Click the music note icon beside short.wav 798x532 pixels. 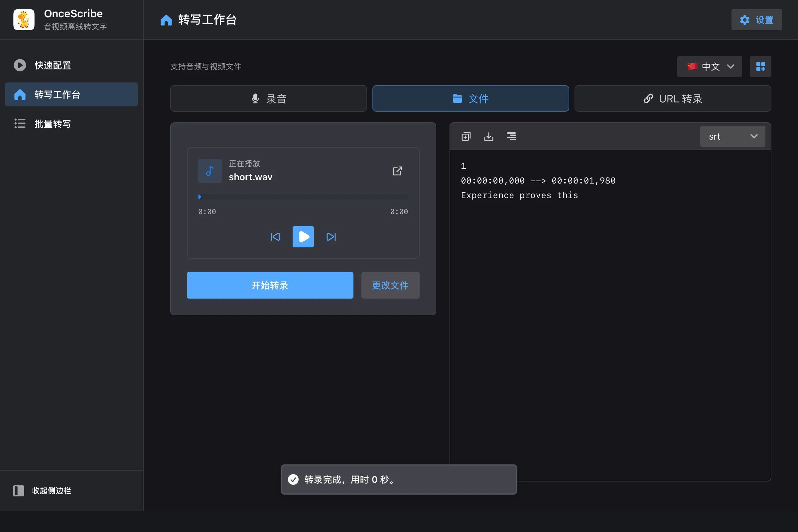pyautogui.click(x=210, y=171)
